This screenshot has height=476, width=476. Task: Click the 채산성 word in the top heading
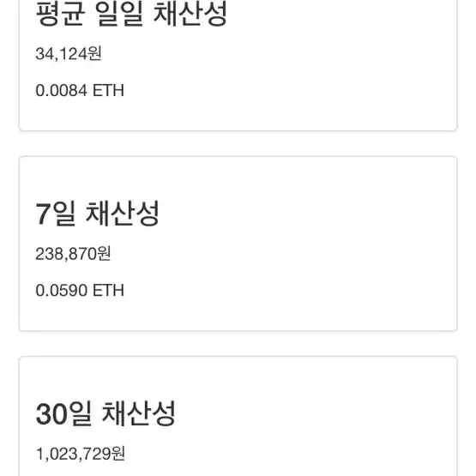(x=190, y=14)
